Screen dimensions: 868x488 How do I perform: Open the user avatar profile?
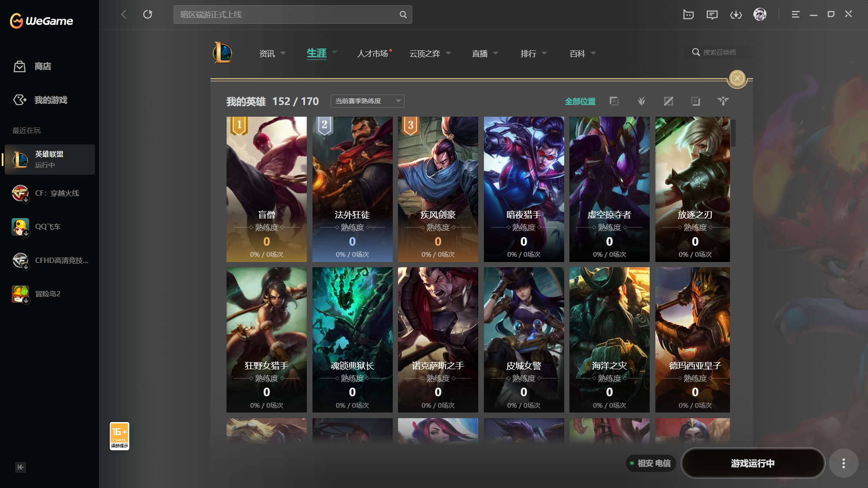coord(760,14)
